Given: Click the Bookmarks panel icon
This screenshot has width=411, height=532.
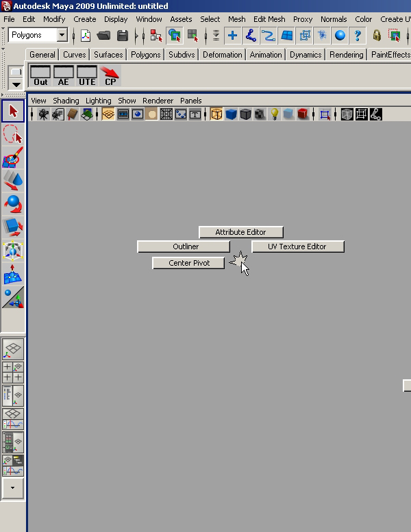Looking at the screenshot, I should click(73, 114).
